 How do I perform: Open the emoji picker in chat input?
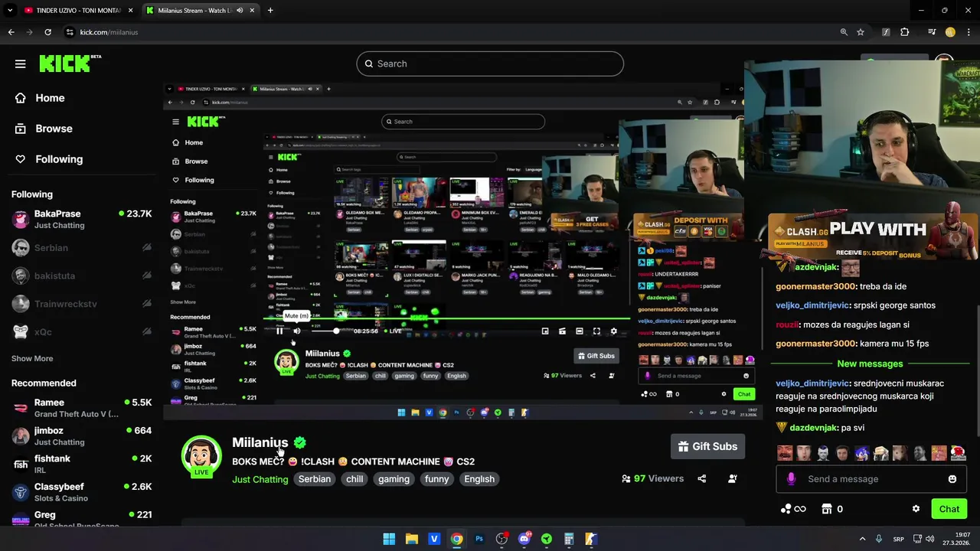click(x=952, y=479)
